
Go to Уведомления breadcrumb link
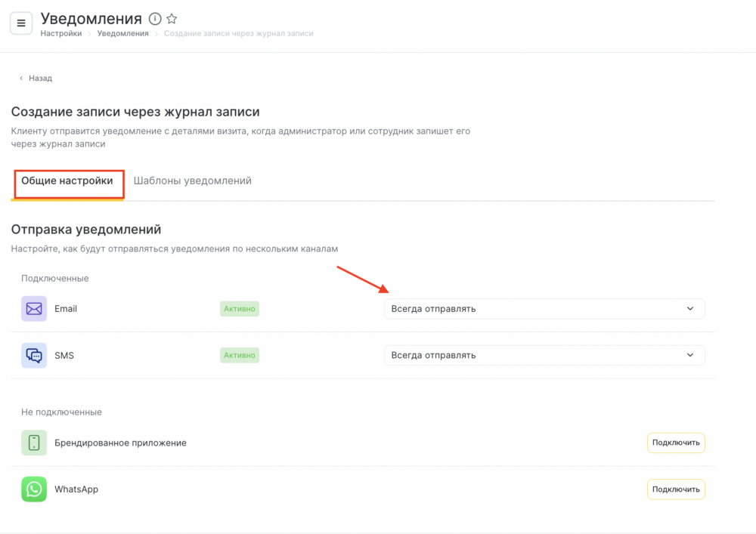[x=123, y=33]
